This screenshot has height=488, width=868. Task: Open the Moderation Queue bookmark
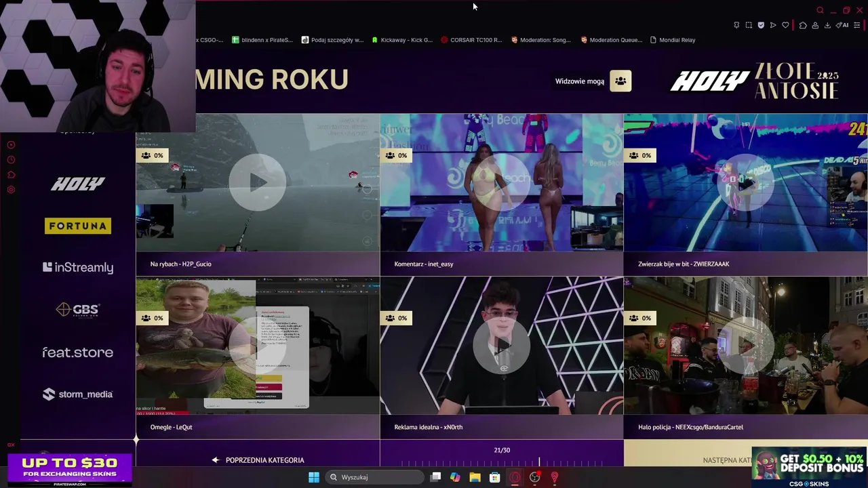tap(611, 40)
